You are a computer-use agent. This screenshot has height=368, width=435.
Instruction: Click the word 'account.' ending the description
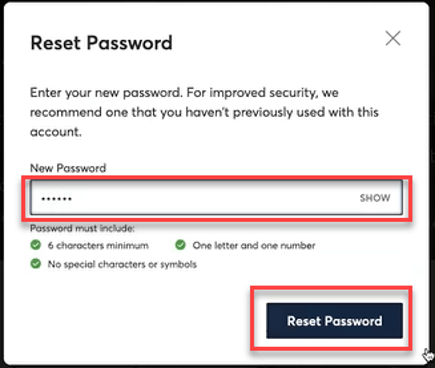click(x=56, y=132)
